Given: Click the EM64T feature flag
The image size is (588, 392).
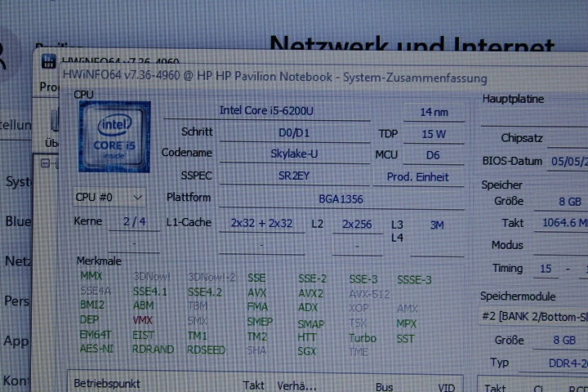Looking at the screenshot, I should click(x=96, y=334).
